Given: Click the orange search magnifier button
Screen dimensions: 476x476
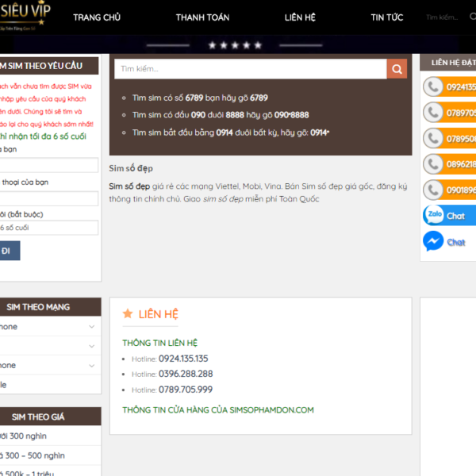Looking at the screenshot, I should [397, 70].
